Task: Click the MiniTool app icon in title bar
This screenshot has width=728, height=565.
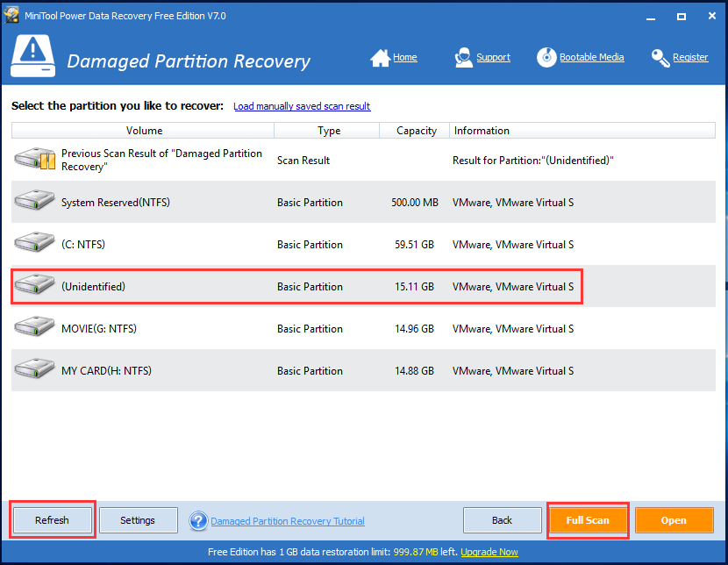Action: coord(11,15)
